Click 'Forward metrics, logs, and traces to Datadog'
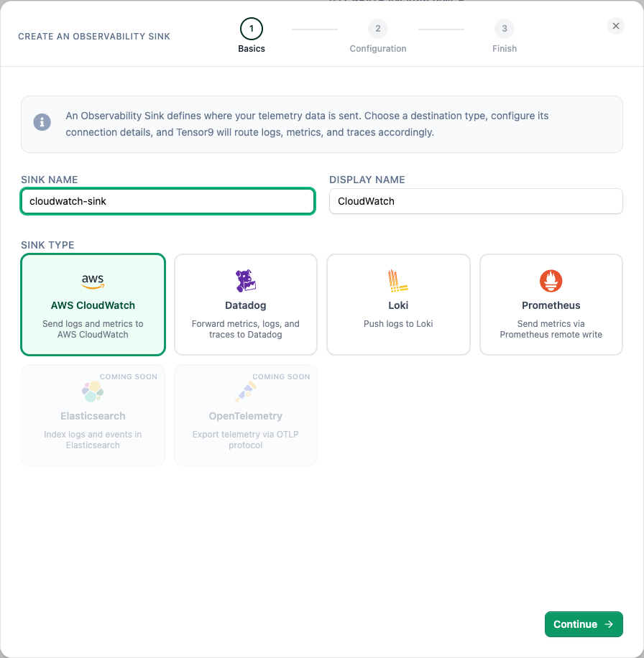This screenshot has width=644, height=658. (x=246, y=329)
